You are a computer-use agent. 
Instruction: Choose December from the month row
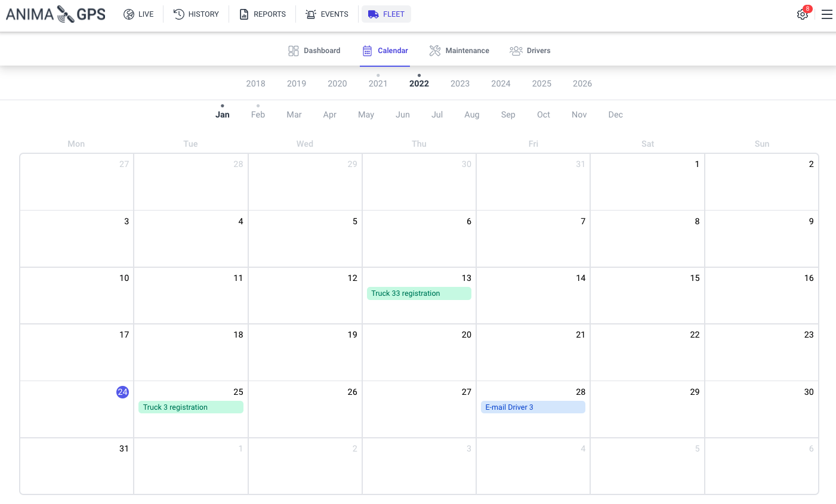click(615, 115)
